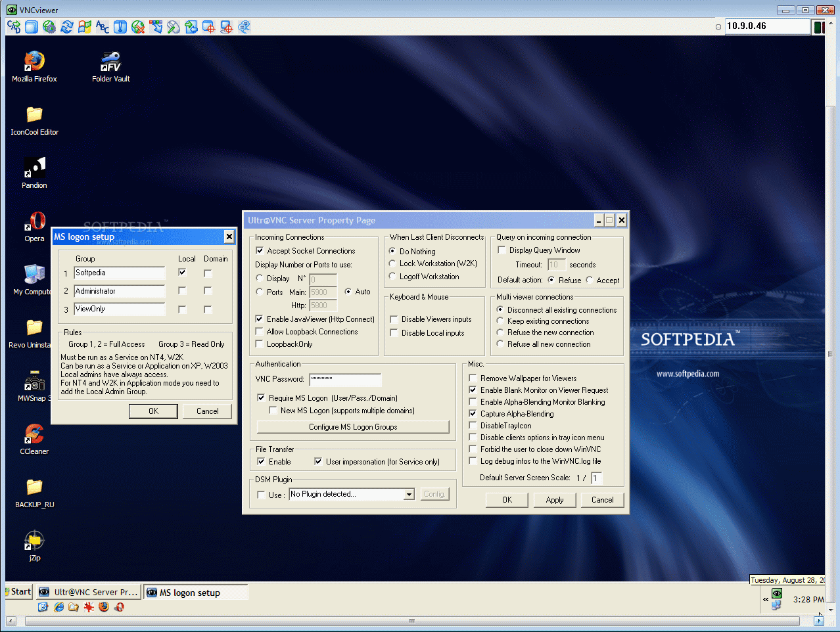The width and height of the screenshot is (840, 632).
Task: Switch to the MS logon setup taskbar item
Action: pyautogui.click(x=196, y=592)
